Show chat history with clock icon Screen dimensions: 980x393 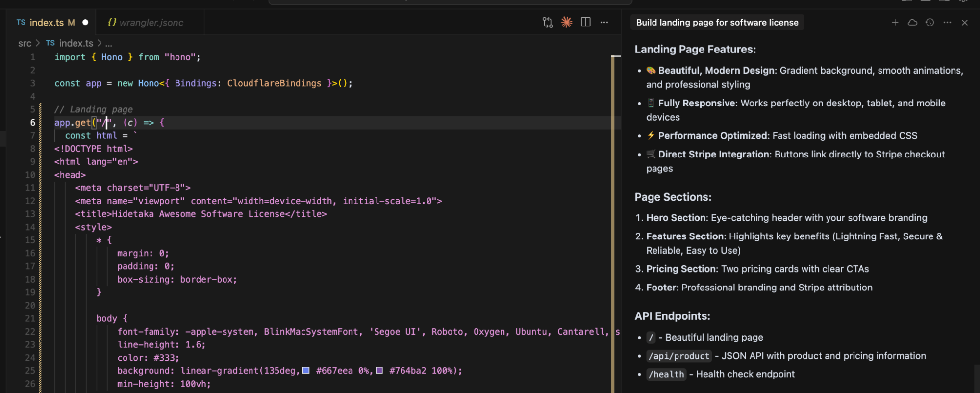(x=930, y=23)
